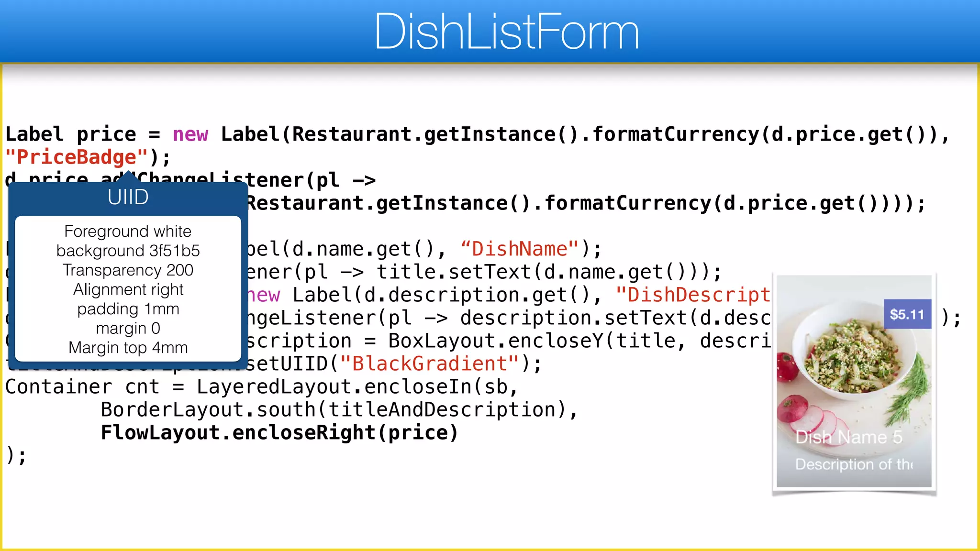This screenshot has width=980, height=551.
Task: Click the "PriceBadge" string literal
Action: 77,157
